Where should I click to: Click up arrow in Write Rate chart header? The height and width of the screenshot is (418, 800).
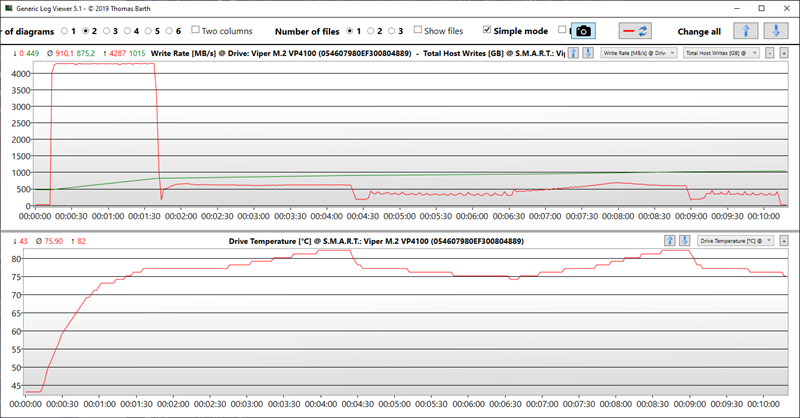coord(573,52)
